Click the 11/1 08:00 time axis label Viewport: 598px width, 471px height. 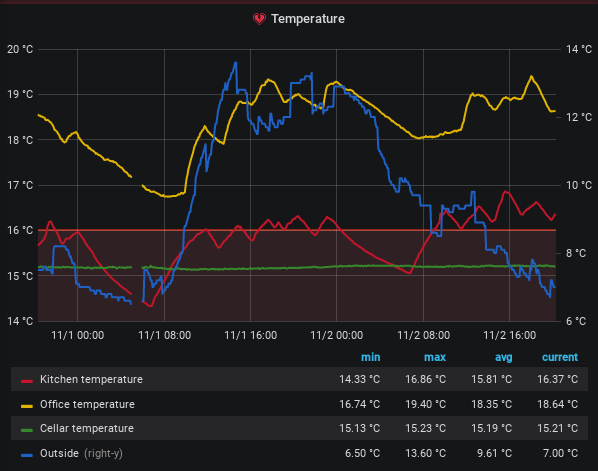(164, 335)
